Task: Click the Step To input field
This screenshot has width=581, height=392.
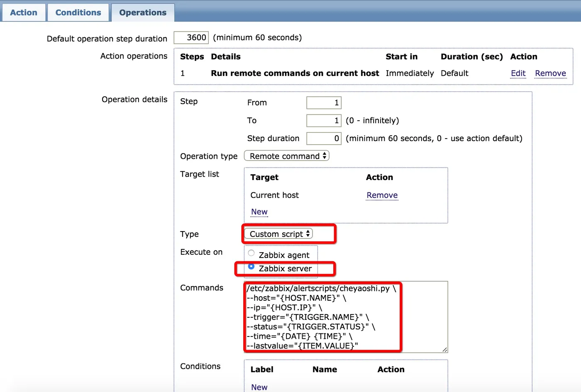Action: pos(324,120)
